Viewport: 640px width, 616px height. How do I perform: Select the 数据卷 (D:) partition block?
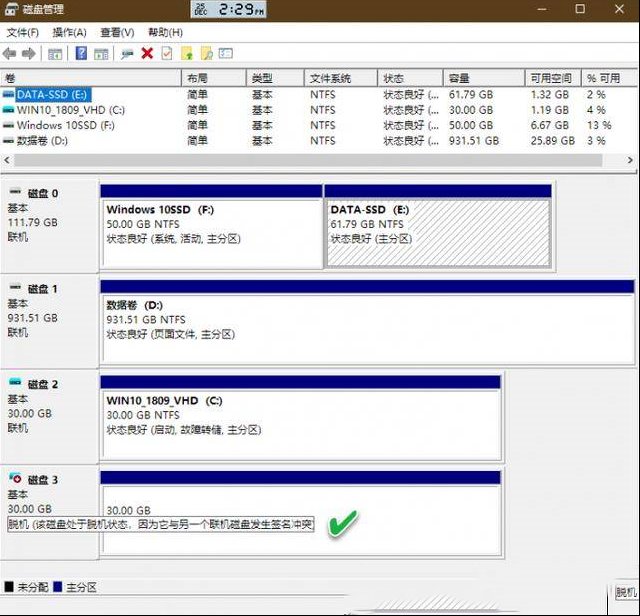click(x=367, y=322)
